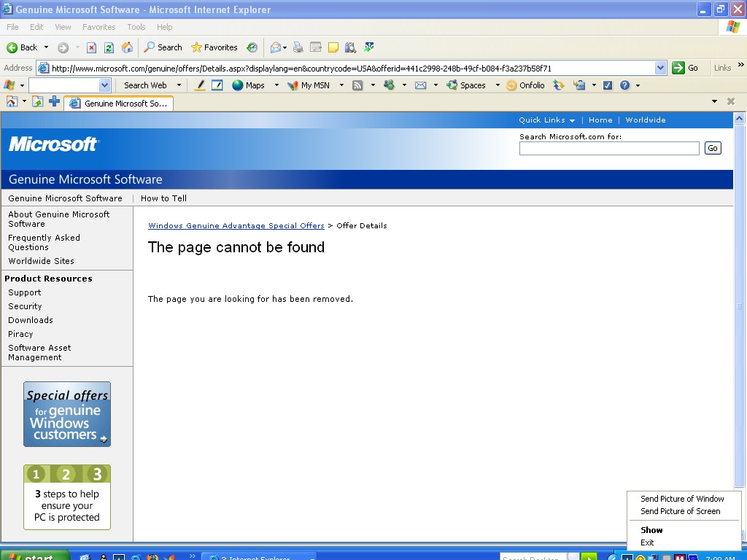Click Special offers for genuine Windows banner
Image resolution: width=747 pixels, height=560 pixels.
[x=67, y=414]
